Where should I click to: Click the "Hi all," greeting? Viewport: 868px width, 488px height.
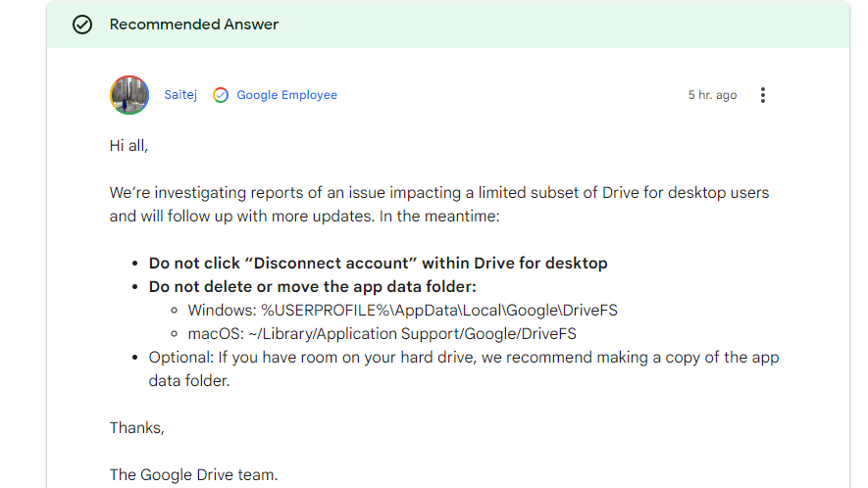pyautogui.click(x=128, y=146)
